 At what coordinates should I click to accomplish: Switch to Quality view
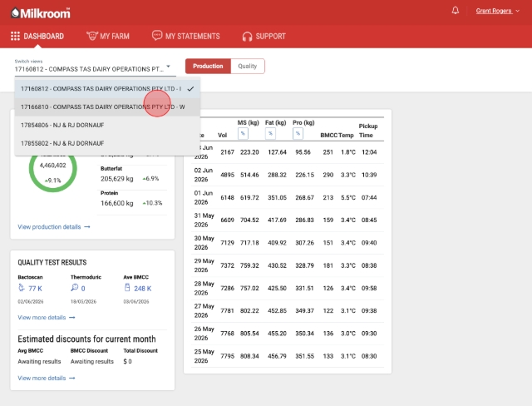pos(248,67)
